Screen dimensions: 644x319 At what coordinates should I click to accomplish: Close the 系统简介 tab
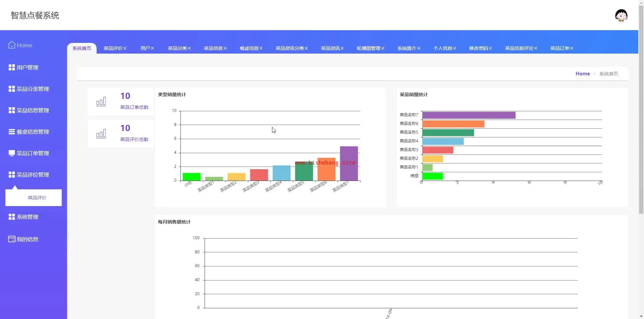tap(419, 48)
